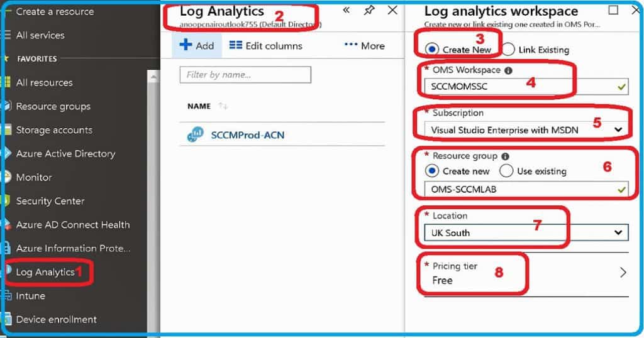Open the Pricing tier selector
The width and height of the screenshot is (644, 338).
[526, 273]
